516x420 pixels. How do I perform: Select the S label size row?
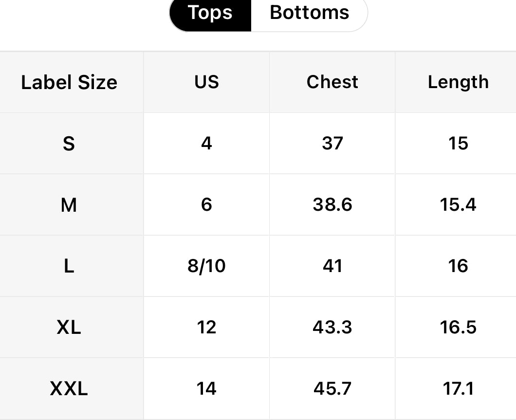[69, 144]
